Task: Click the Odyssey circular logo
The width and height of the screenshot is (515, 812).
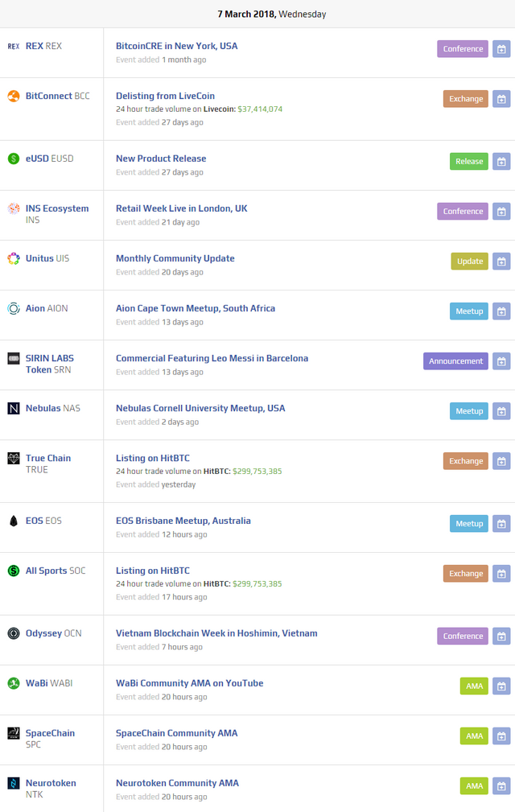Action: [x=14, y=633]
